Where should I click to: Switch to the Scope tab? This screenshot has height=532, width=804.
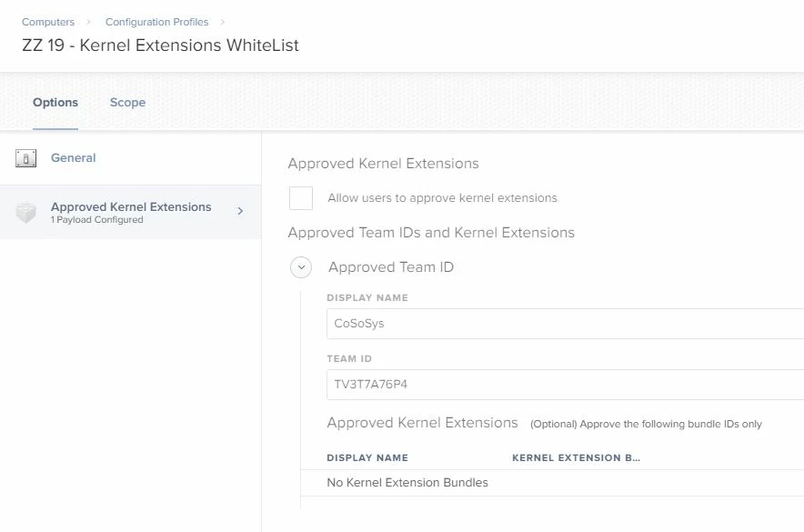pos(127,103)
